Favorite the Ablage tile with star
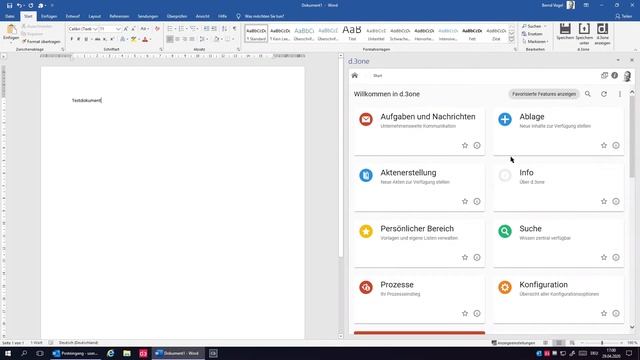This screenshot has width=640, height=360. coord(604,145)
